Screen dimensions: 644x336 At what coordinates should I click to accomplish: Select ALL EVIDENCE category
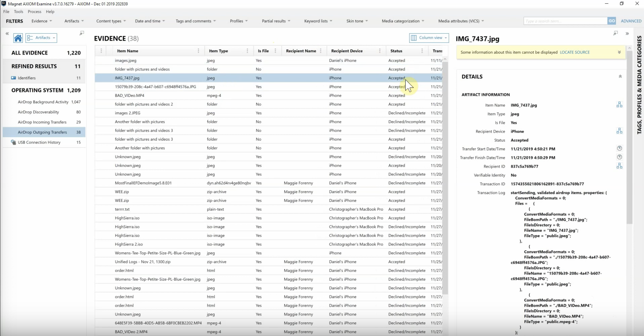pyautogui.click(x=44, y=53)
